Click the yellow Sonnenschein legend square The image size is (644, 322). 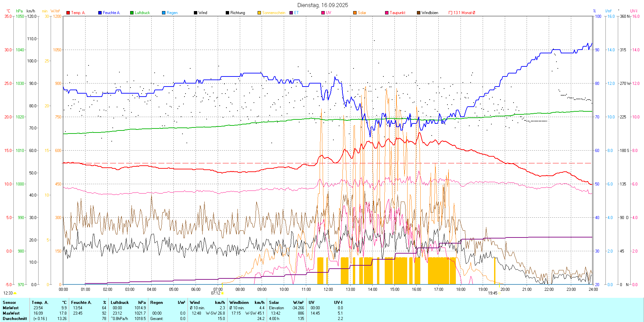pyautogui.click(x=259, y=13)
